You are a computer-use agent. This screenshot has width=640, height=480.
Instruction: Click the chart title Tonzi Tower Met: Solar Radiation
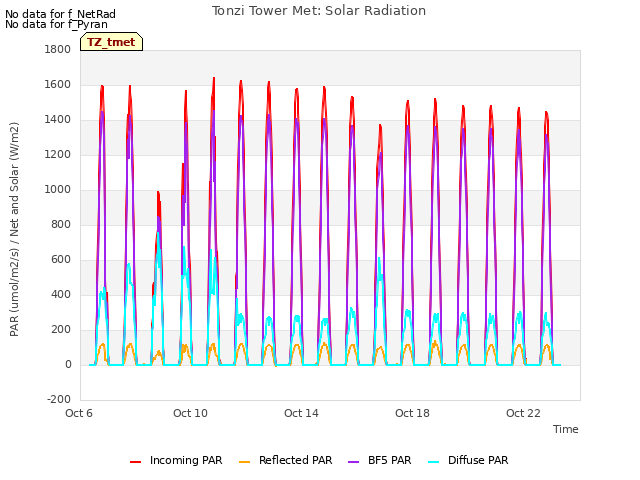click(x=319, y=11)
